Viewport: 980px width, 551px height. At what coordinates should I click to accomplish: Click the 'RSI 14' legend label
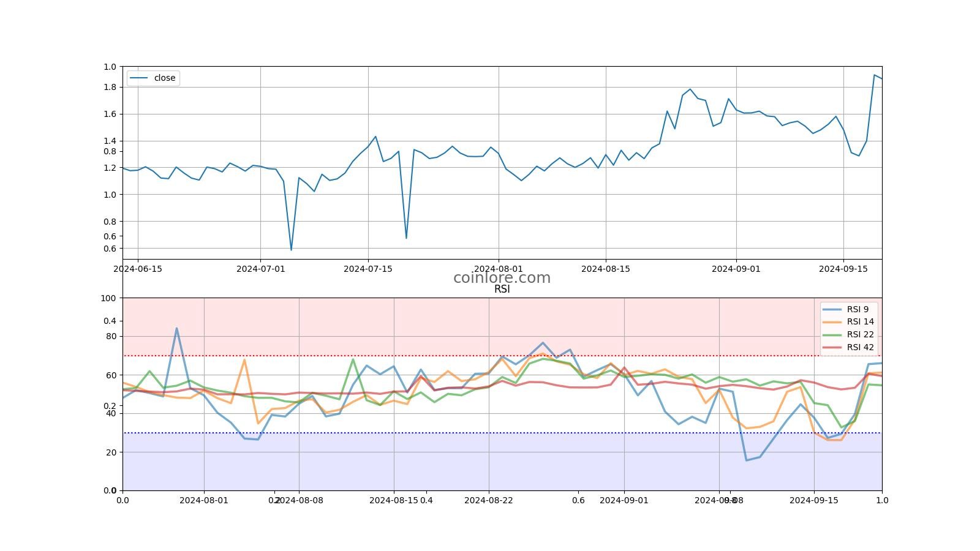click(861, 321)
